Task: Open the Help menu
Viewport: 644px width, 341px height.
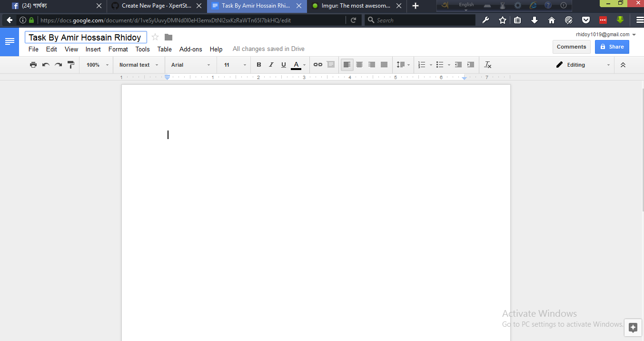Action: coord(216,49)
